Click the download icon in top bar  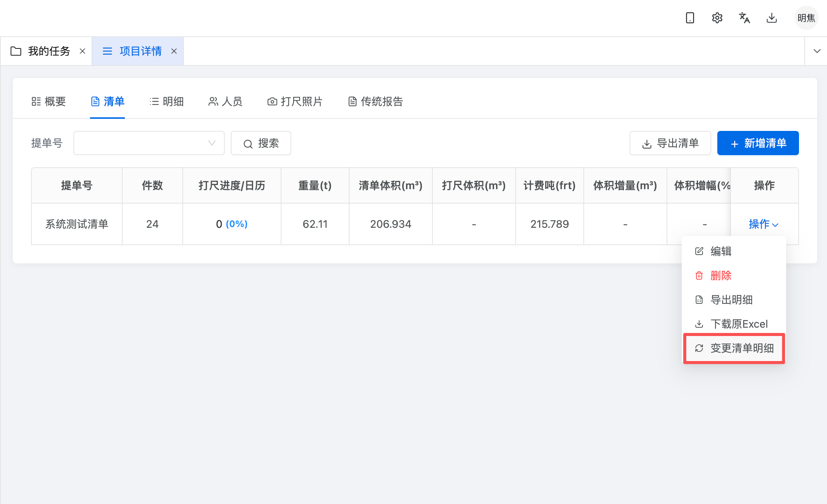tap(771, 18)
